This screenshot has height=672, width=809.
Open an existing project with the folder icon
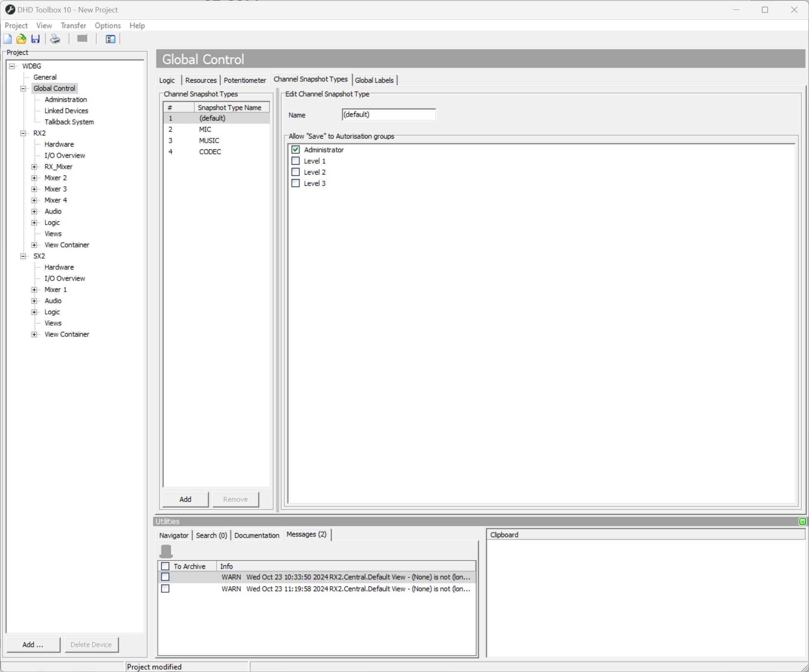click(x=21, y=38)
